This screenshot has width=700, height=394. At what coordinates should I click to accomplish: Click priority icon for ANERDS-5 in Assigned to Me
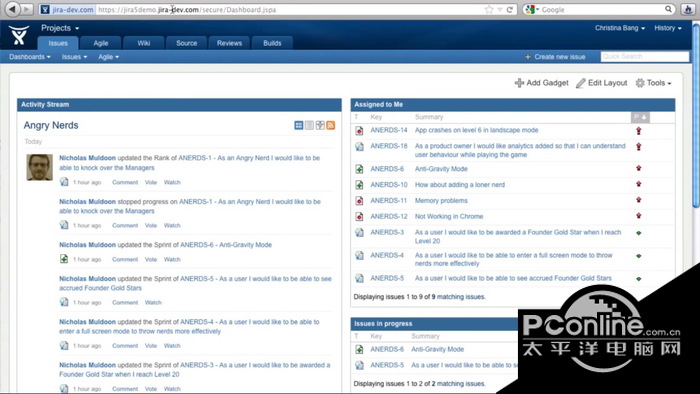pyautogui.click(x=639, y=279)
